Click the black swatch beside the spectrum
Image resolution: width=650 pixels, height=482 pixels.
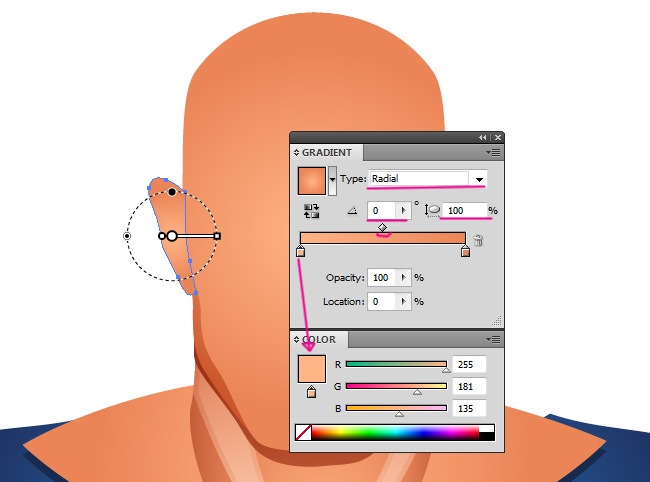click(x=487, y=436)
